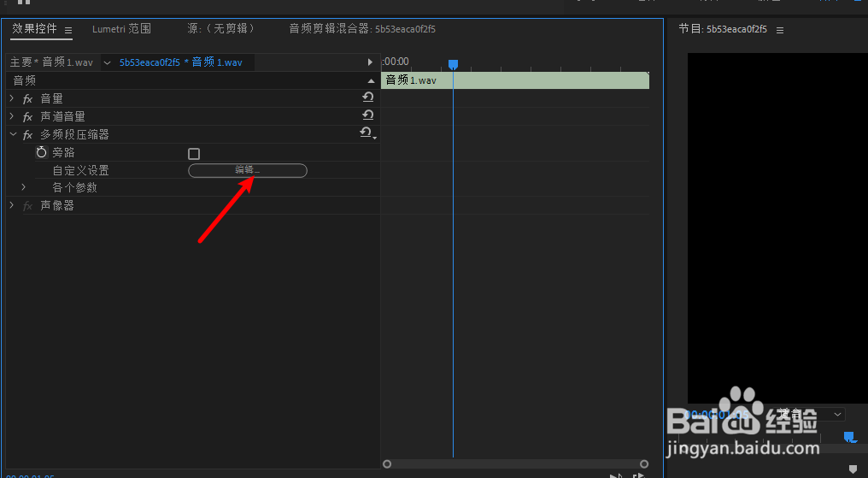Click the playhead marker in effect timeline

[x=453, y=64]
